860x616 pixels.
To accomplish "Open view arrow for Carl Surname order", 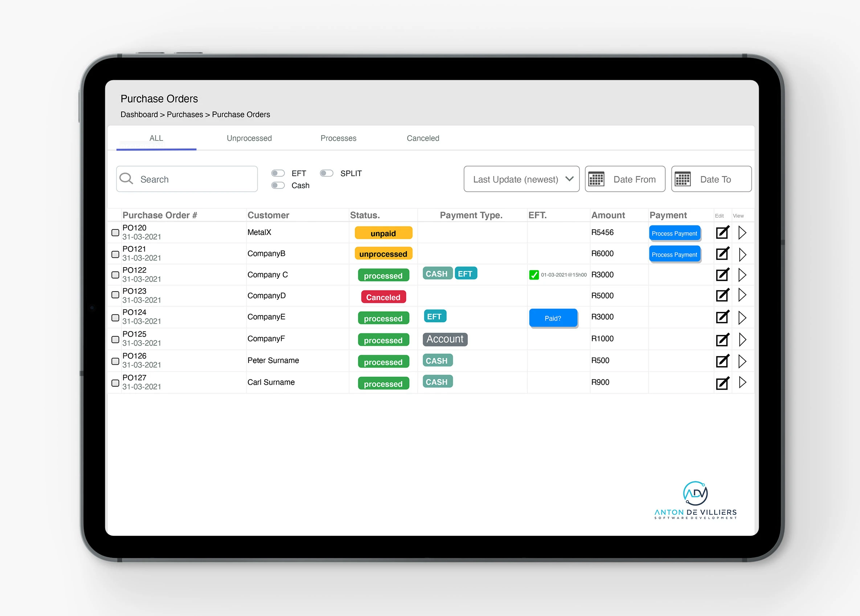I will click(742, 382).
